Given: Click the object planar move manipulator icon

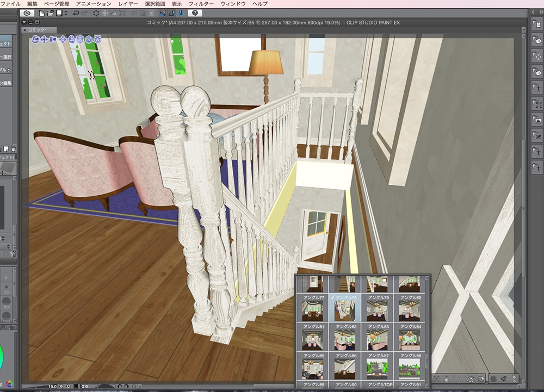Looking at the screenshot, I should [63, 40].
